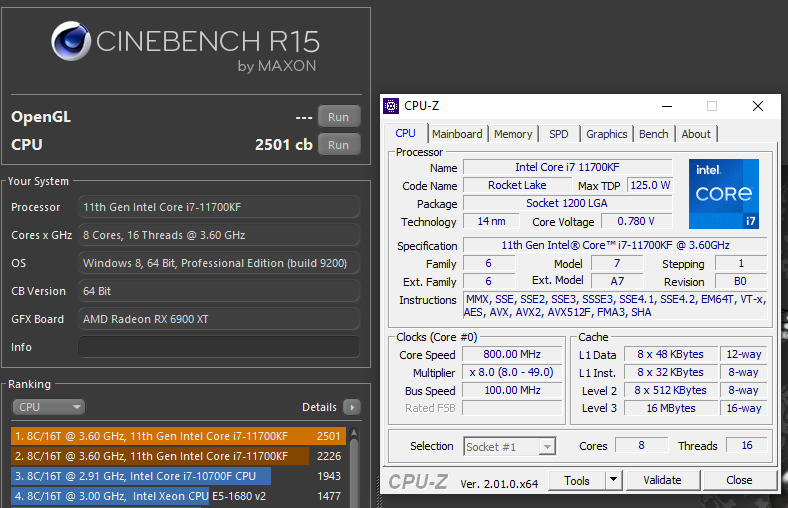Open the ranking CPU type dropdown
Screen dimensions: 788x508
49,407
